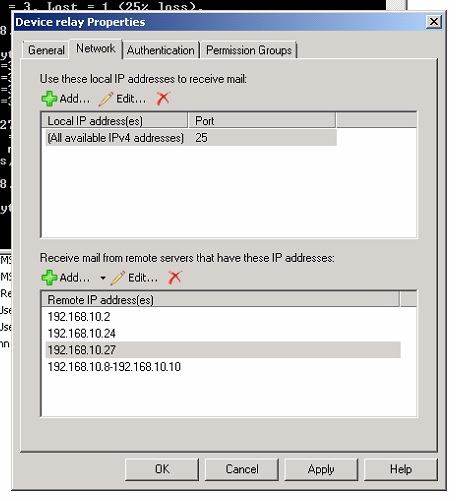This screenshot has width=456, height=501.
Task: Click Edit... above the Remote IP address list
Action: [143, 278]
